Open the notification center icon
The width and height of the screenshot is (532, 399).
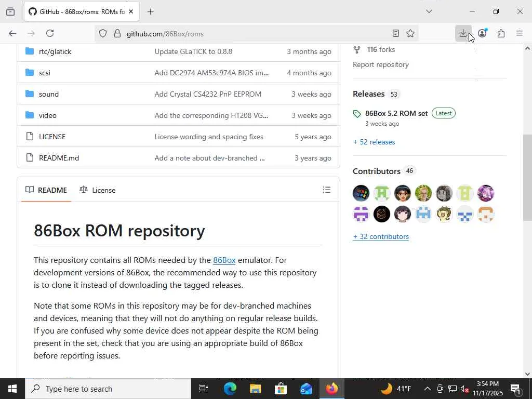pyautogui.click(x=516, y=389)
